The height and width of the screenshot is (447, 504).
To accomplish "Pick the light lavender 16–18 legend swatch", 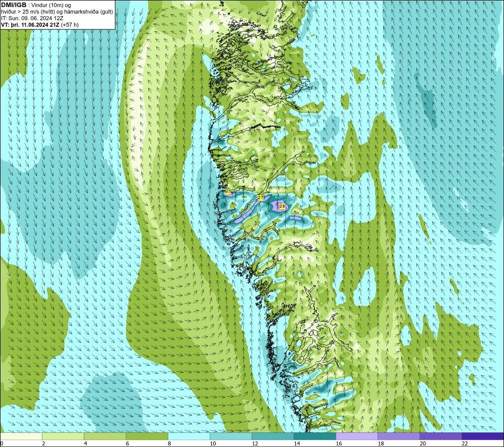I will [x=357, y=436].
